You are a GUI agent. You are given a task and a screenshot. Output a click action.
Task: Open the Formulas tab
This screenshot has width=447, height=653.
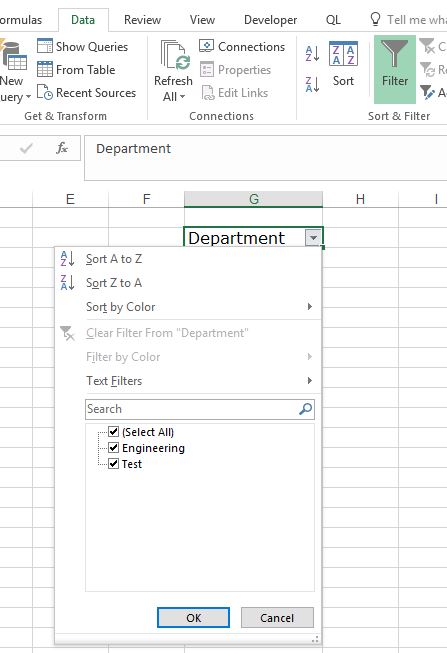[x=21, y=20]
